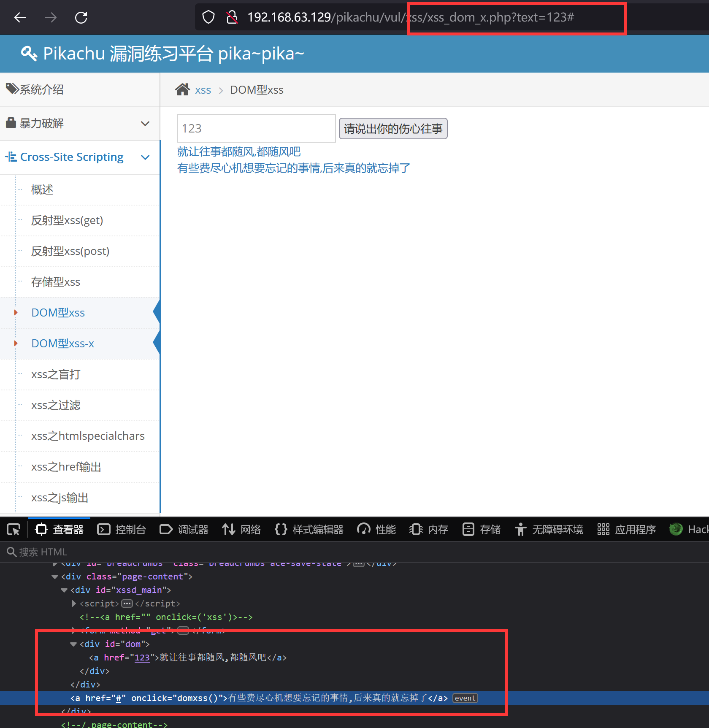Open the xss breadcrumb link
This screenshot has width=709, height=728.
coord(203,89)
